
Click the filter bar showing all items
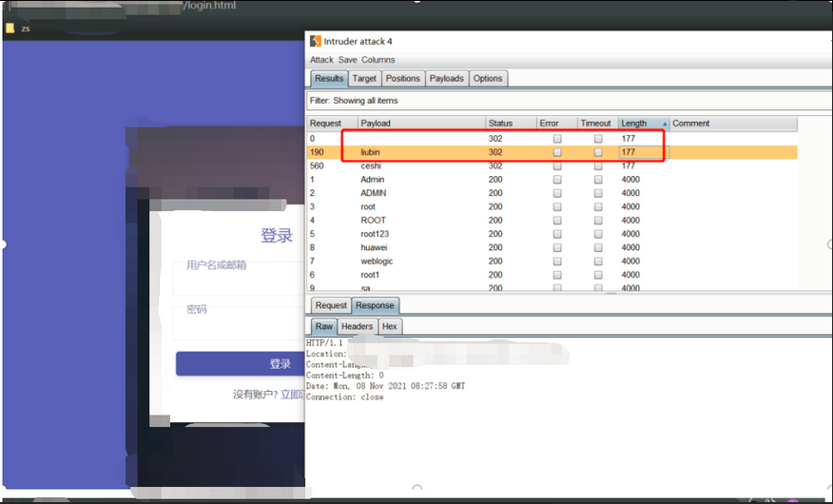[570, 101]
